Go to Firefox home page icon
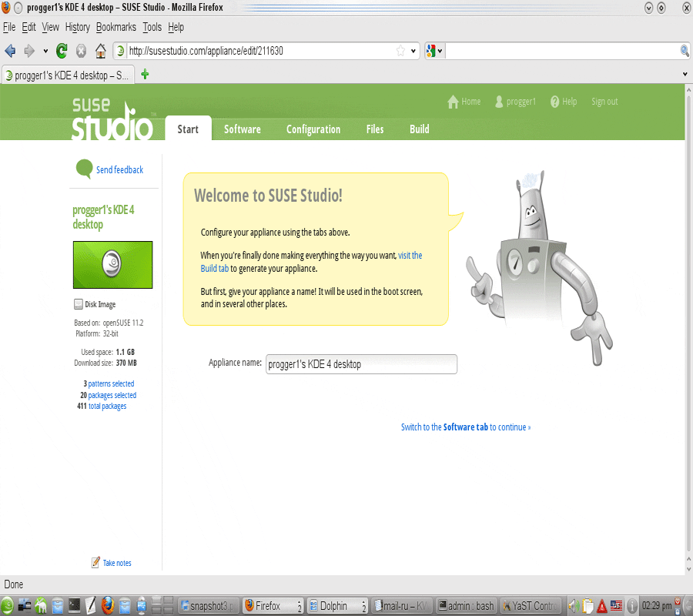693x616 pixels. [101, 52]
